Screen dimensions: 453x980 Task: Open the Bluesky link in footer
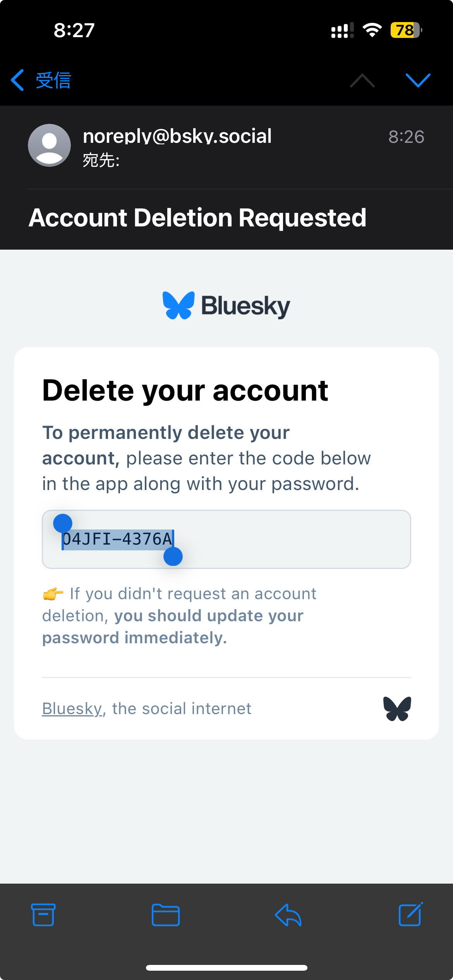[x=72, y=709]
